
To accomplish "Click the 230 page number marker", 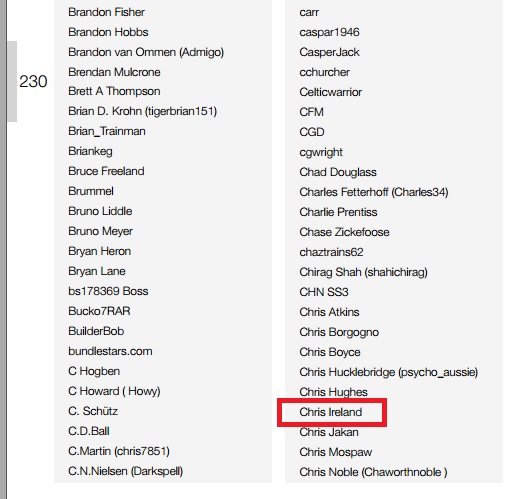I will 33,81.
